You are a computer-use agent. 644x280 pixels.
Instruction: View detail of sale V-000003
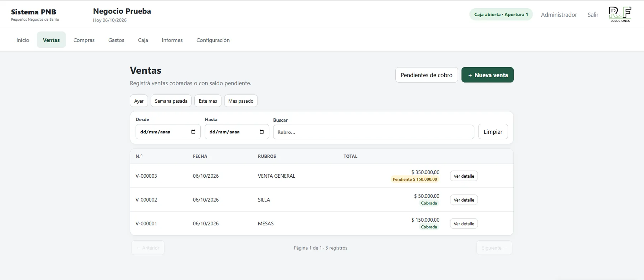click(x=464, y=176)
